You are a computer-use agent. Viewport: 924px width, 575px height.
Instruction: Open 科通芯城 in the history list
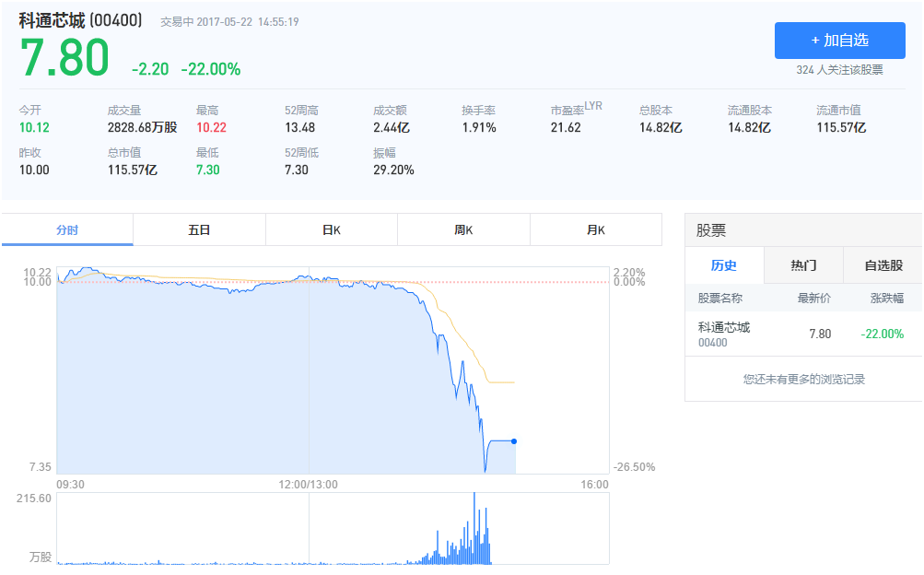pos(724,328)
